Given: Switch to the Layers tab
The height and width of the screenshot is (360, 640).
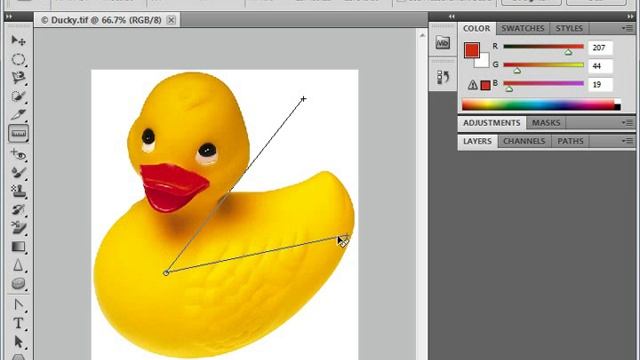Looking at the screenshot, I should coord(477,141).
